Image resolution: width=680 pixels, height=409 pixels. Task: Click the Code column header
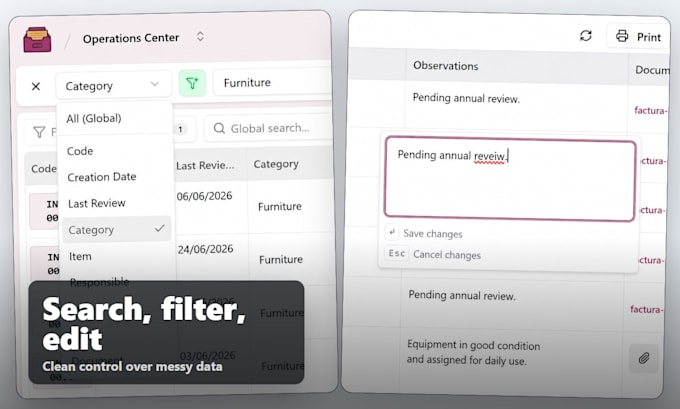43,168
